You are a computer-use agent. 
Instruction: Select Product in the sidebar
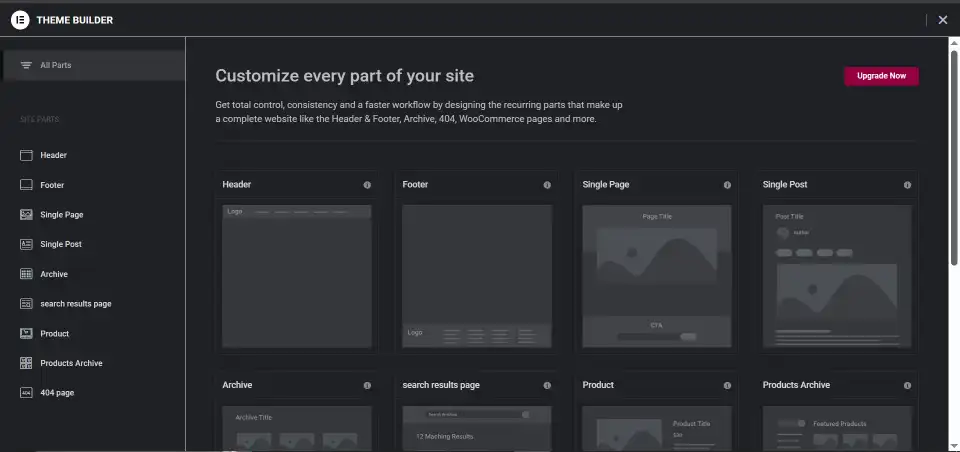54,334
